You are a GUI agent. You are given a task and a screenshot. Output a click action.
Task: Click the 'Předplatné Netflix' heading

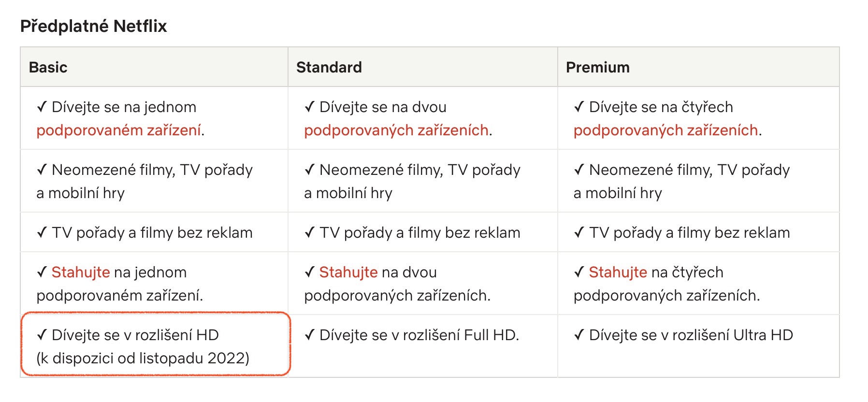(94, 26)
